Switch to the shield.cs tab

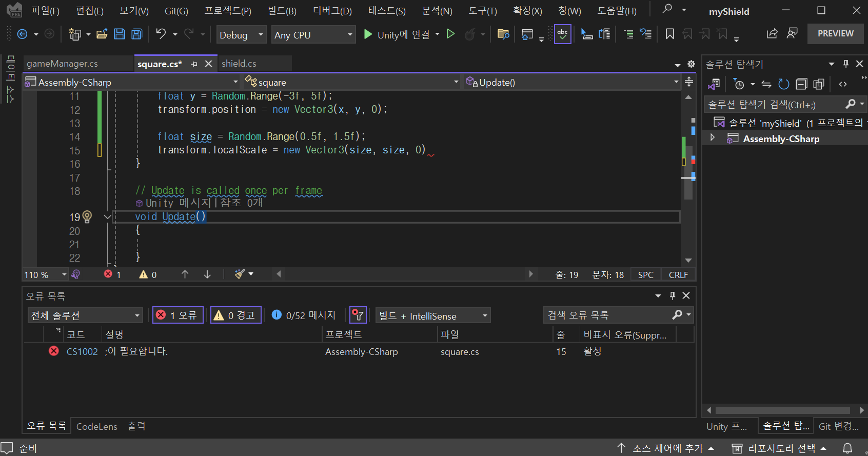(x=239, y=64)
